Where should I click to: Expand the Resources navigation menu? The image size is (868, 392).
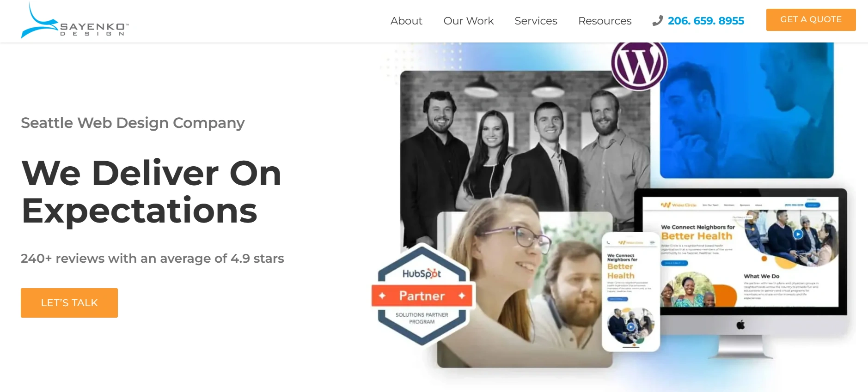[x=605, y=21]
